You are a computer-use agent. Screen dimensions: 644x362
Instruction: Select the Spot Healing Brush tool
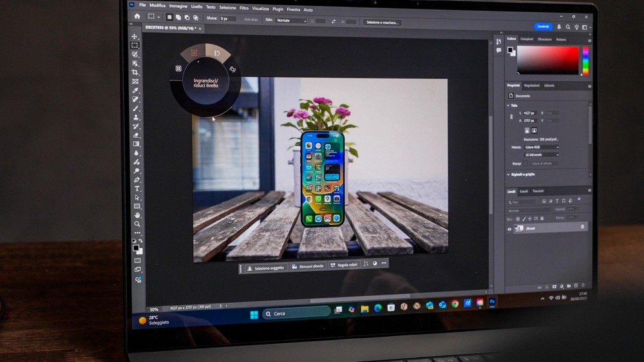pos(135,99)
